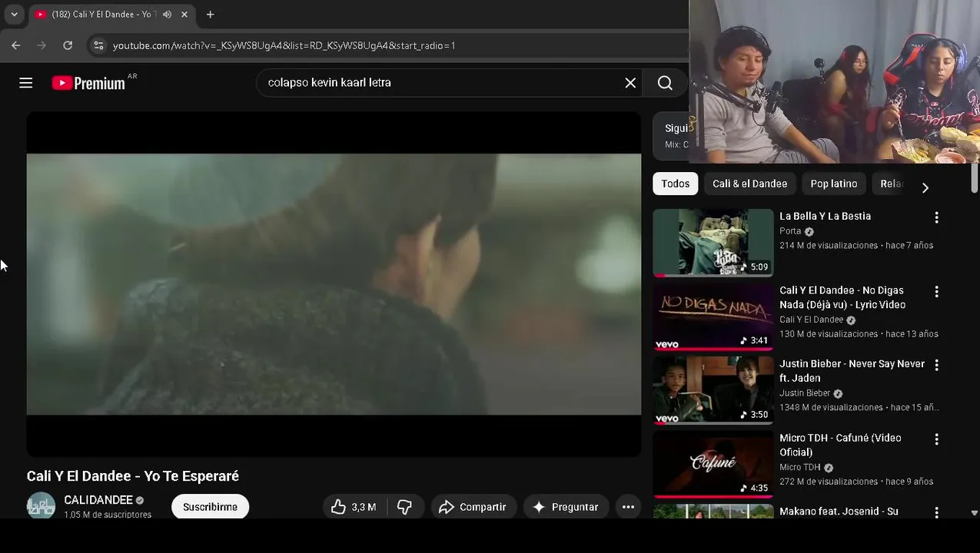Open site information icon in address bar

pos(98,45)
